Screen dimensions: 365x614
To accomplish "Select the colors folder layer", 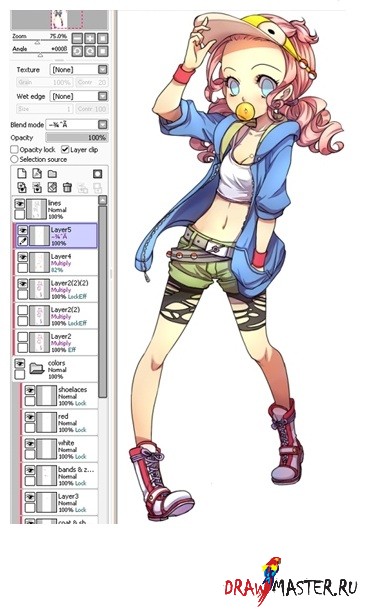I will (55, 369).
